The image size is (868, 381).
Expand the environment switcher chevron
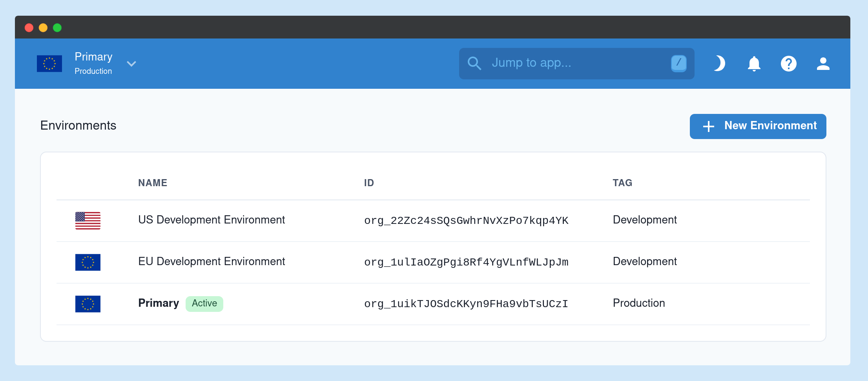[131, 64]
